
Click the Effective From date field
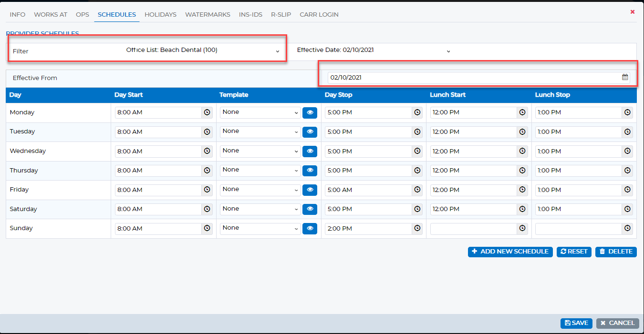479,77
